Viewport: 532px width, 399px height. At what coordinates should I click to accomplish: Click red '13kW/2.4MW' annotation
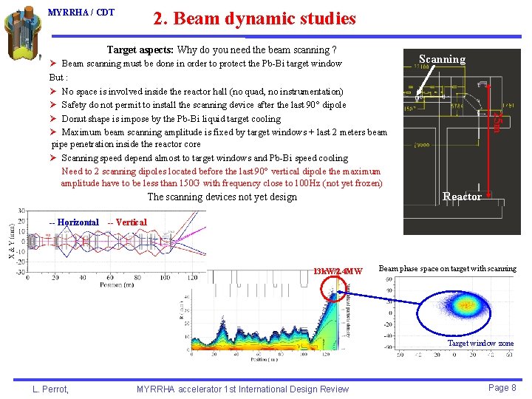pos(338,271)
